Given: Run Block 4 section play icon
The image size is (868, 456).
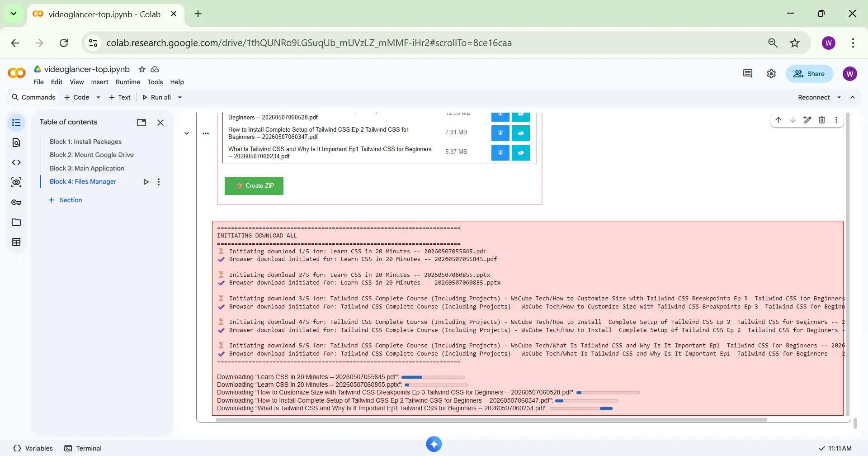Looking at the screenshot, I should coord(146,182).
